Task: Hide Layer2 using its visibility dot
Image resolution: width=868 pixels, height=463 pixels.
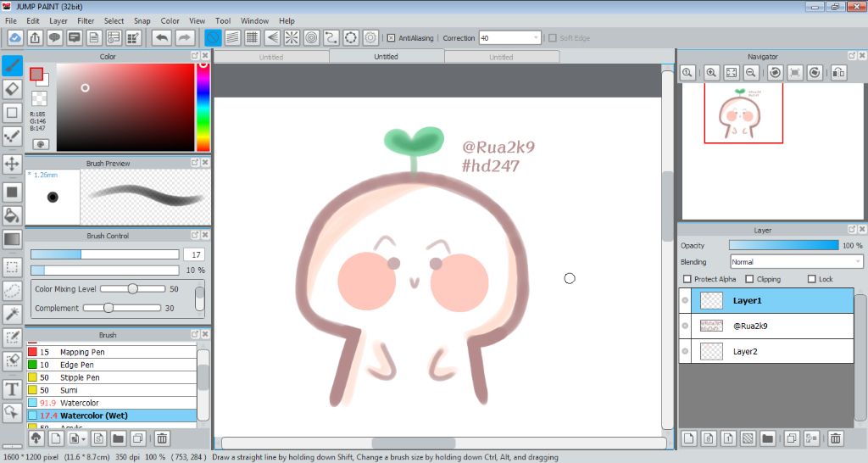Action: click(685, 351)
